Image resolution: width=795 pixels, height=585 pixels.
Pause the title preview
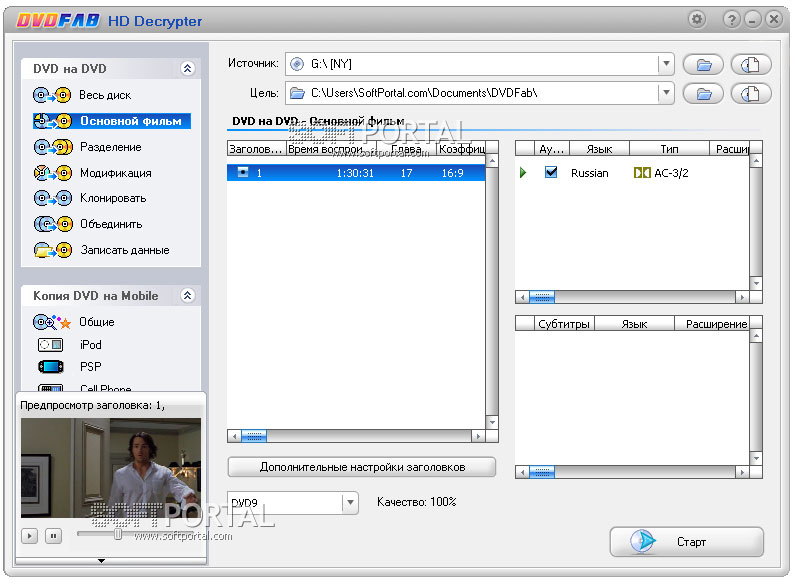point(53,535)
